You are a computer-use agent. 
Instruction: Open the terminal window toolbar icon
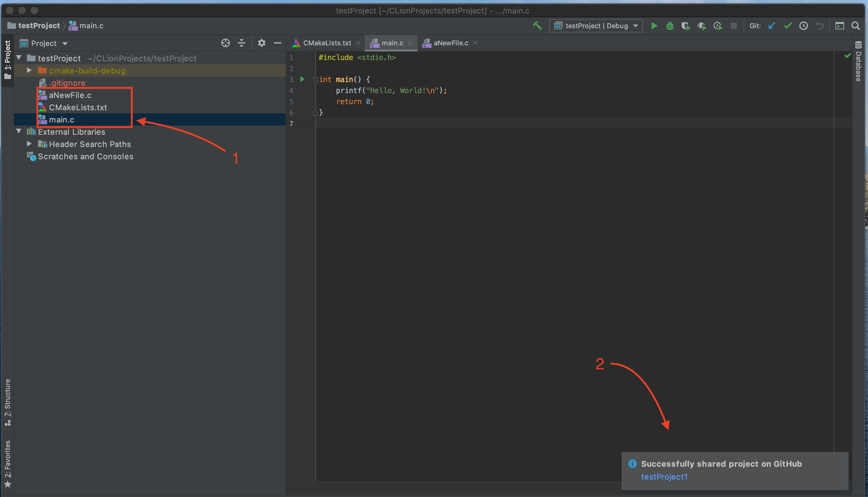[x=839, y=26]
